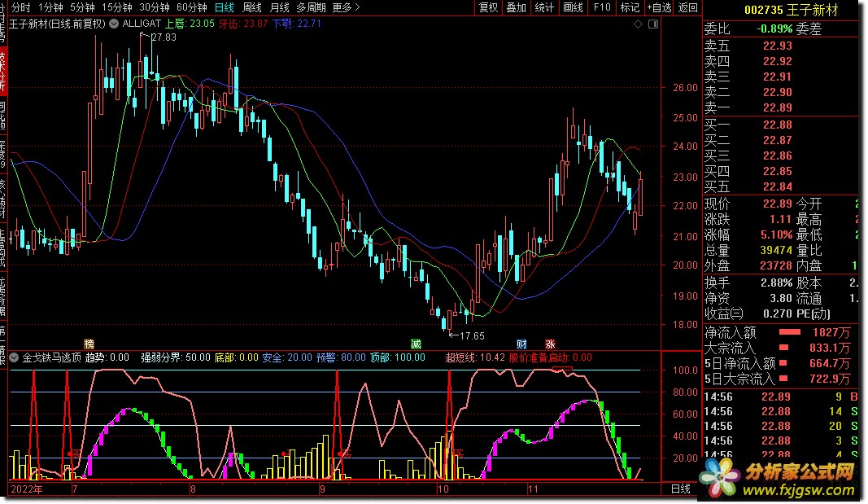This screenshot has width=868, height=504.
Task: Click the 减 event marker below chart
Action: 416,344
